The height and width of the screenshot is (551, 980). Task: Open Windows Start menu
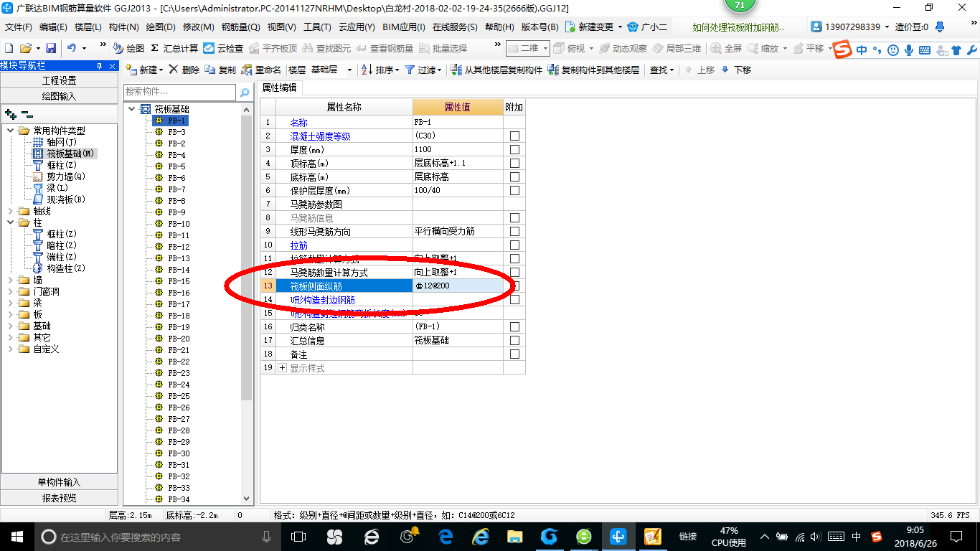point(16,536)
